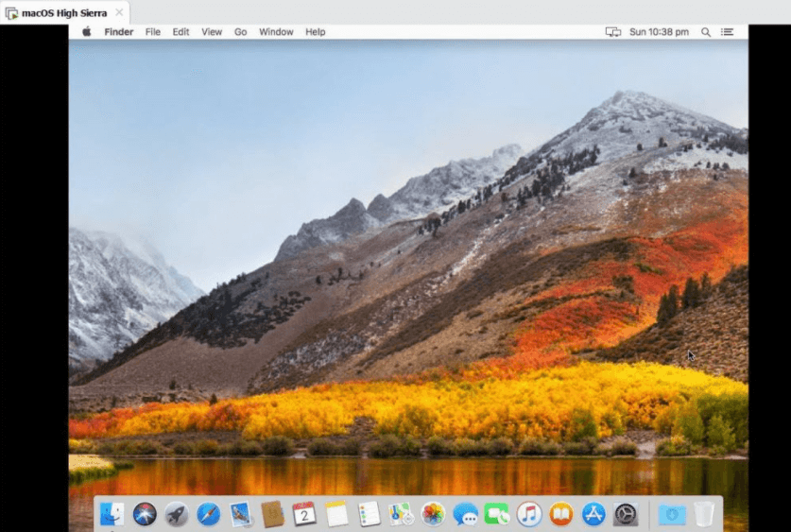Open the Mail stamp icon in dock
The width and height of the screenshot is (791, 532).
240,514
